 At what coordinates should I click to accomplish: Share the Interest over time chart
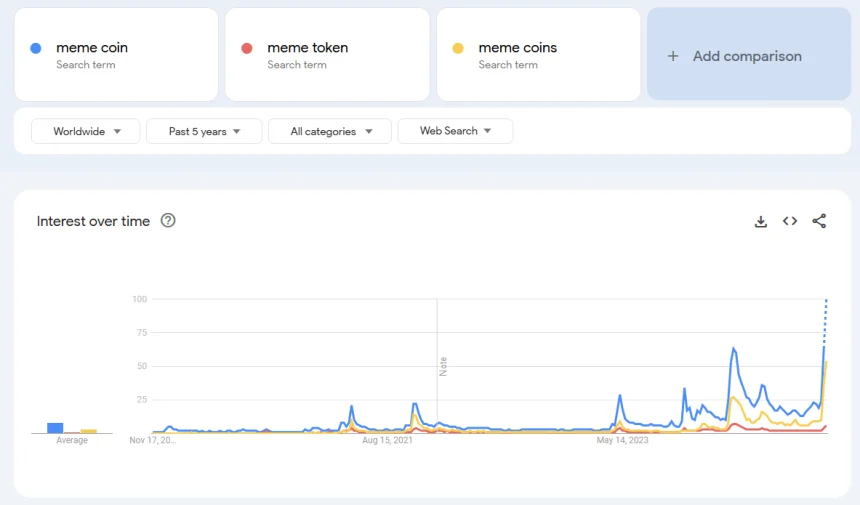(x=819, y=221)
